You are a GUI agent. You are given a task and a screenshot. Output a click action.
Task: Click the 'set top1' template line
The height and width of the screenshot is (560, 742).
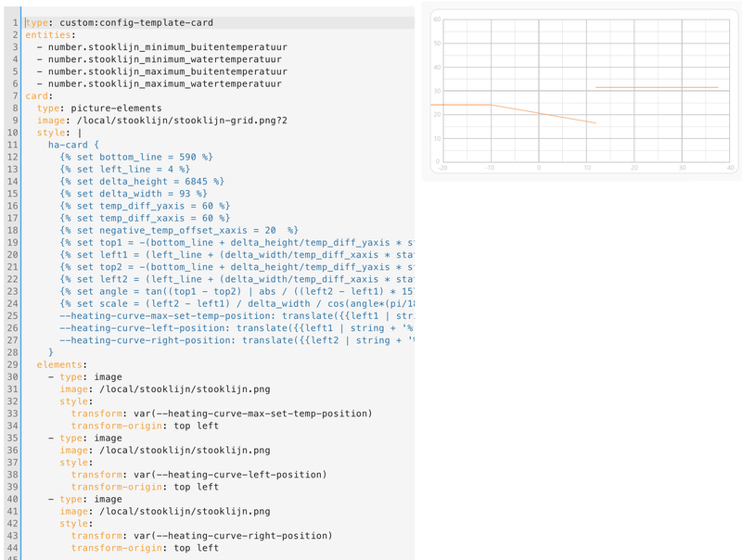tap(237, 243)
